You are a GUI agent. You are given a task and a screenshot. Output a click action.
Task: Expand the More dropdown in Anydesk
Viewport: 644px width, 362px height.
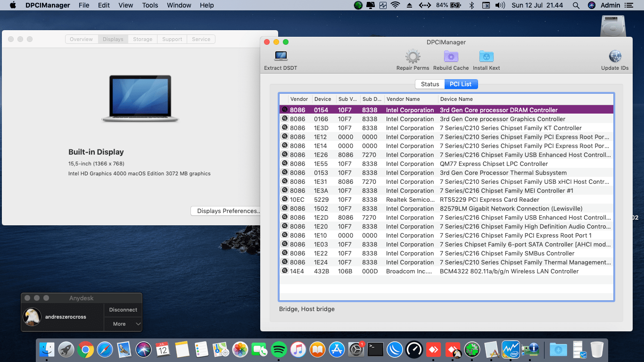(123, 324)
